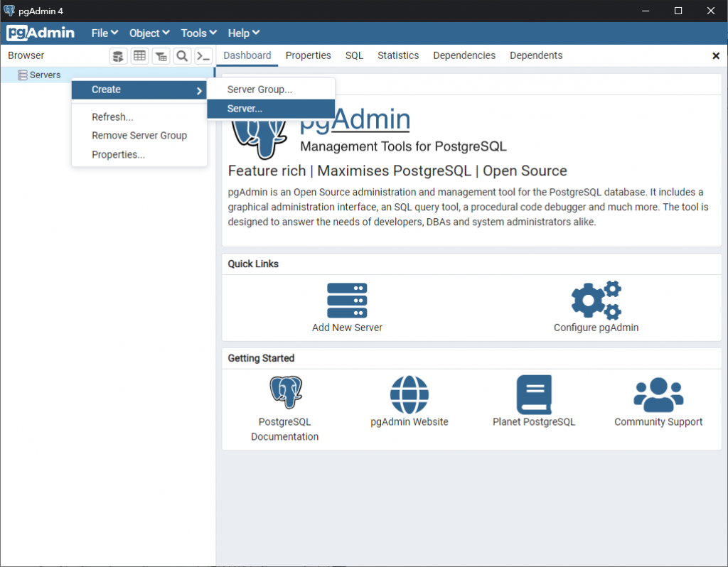Open the Help menu
The width and height of the screenshot is (728, 567).
243,33
